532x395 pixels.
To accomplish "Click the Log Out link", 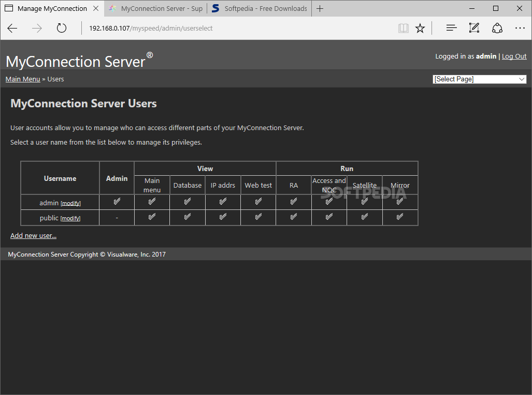I will pos(514,57).
